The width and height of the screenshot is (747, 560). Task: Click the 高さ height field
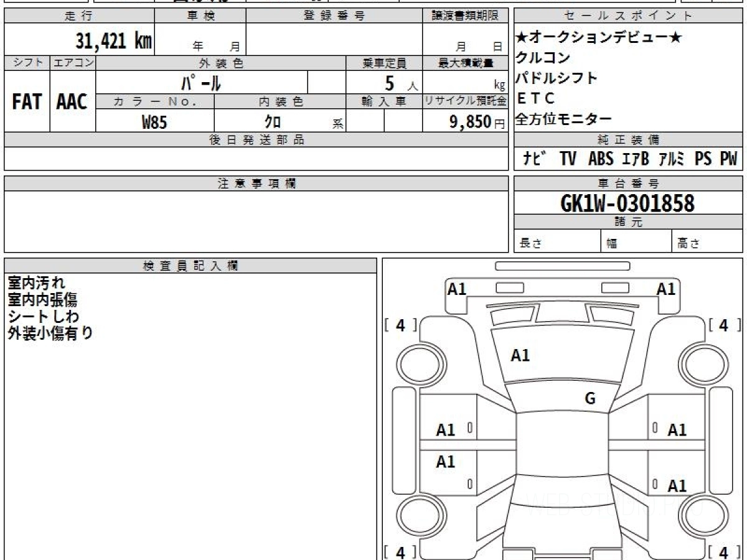(x=707, y=241)
